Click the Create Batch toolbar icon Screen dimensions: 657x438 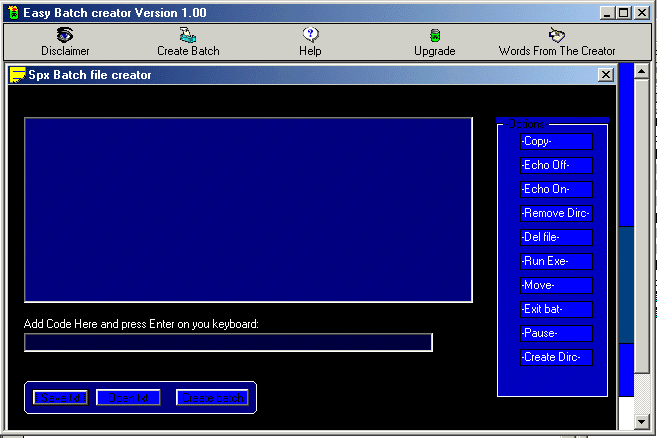click(188, 35)
